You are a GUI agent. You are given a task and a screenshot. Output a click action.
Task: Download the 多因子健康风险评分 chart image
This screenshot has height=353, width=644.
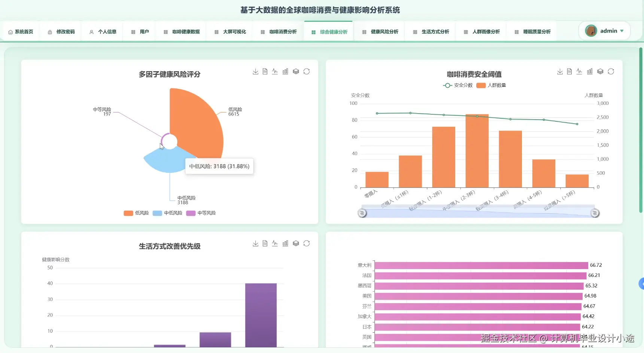coord(255,72)
